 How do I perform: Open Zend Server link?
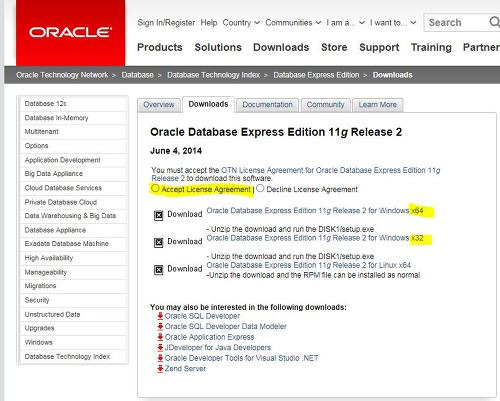click(x=185, y=369)
